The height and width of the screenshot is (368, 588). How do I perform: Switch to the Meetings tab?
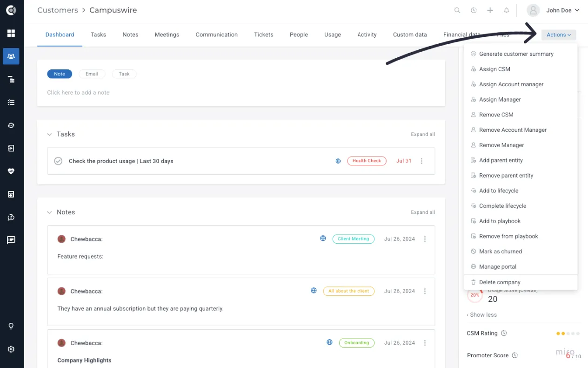coord(167,35)
